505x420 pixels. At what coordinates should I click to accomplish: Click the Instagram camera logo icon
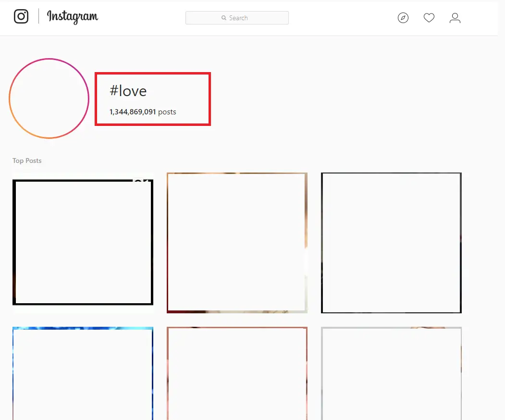click(21, 16)
